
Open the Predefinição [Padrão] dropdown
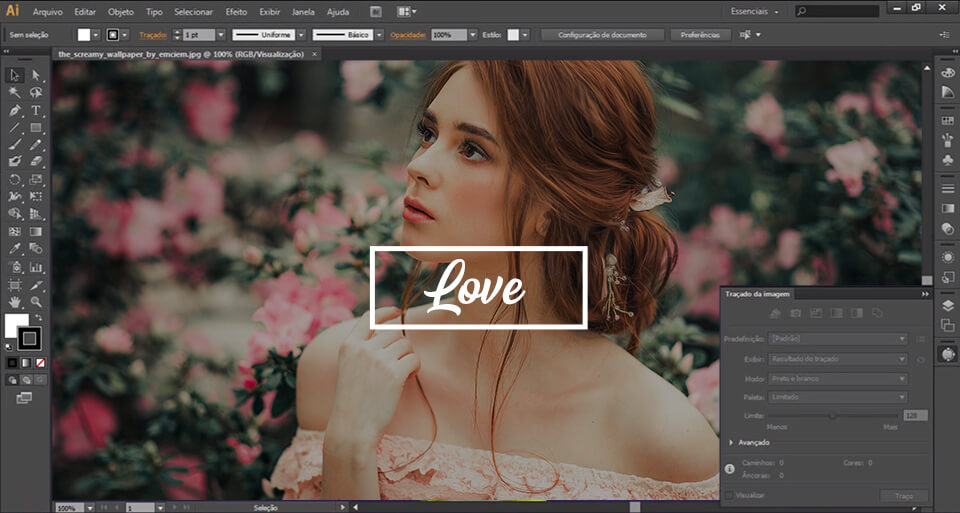coord(838,339)
